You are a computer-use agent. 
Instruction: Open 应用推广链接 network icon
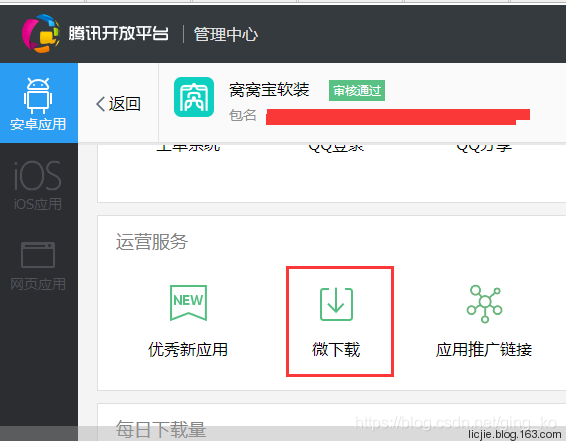point(484,304)
